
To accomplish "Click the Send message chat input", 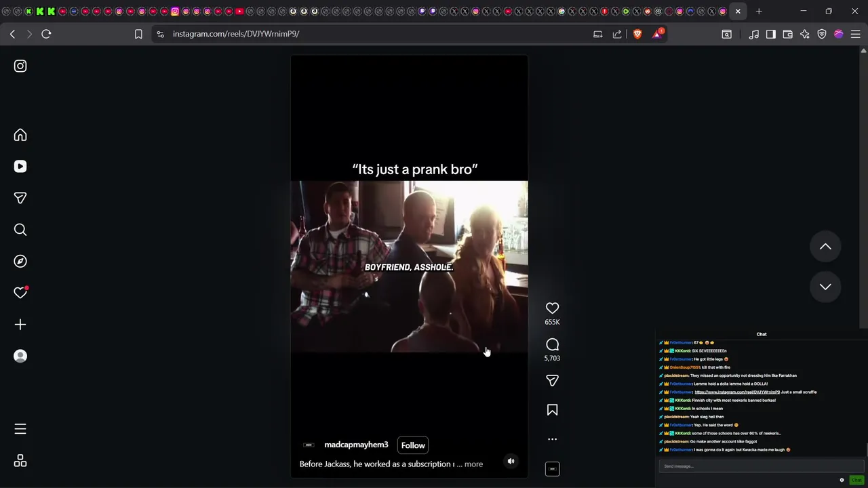I will [x=761, y=466].
